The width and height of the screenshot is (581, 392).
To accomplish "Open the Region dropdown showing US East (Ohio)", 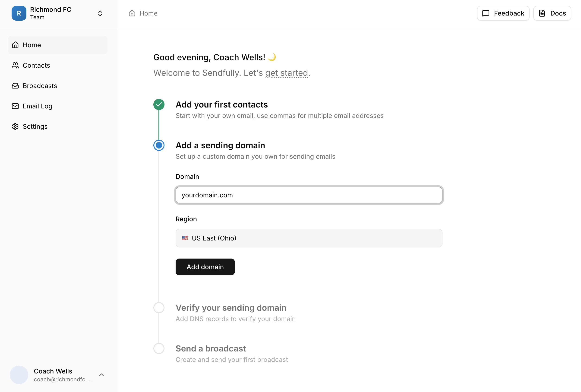I will click(x=309, y=238).
